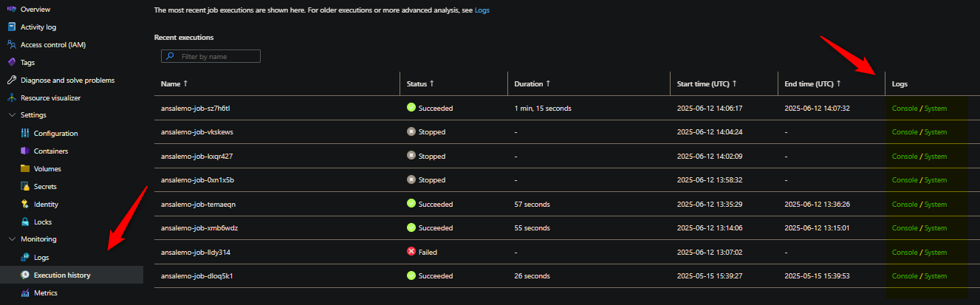This screenshot has height=305, width=980.
Task: Select the Access control (IAM) icon
Action: 11,45
